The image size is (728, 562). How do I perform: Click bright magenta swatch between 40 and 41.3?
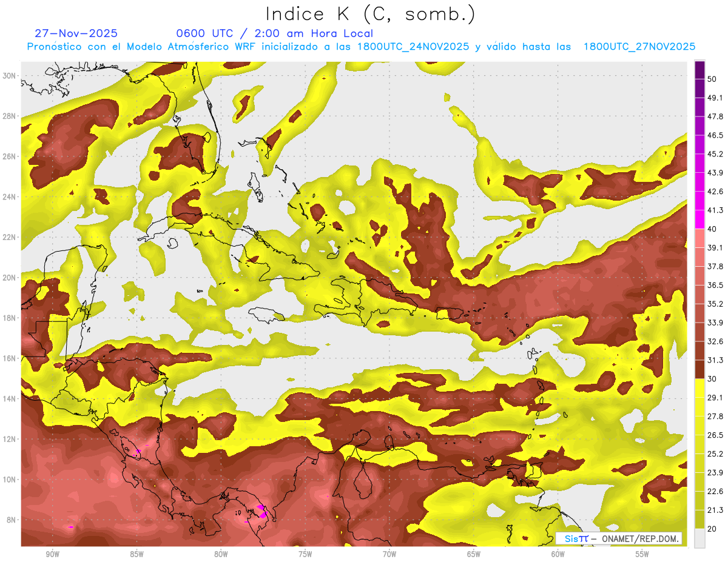tap(699, 219)
